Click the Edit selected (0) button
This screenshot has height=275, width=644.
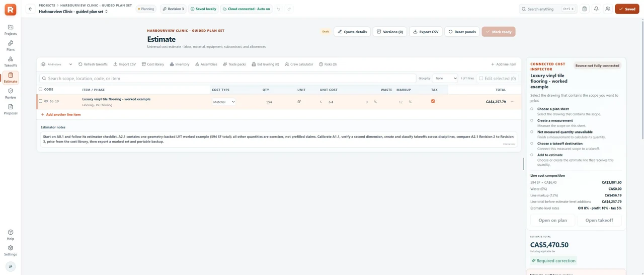click(498, 79)
